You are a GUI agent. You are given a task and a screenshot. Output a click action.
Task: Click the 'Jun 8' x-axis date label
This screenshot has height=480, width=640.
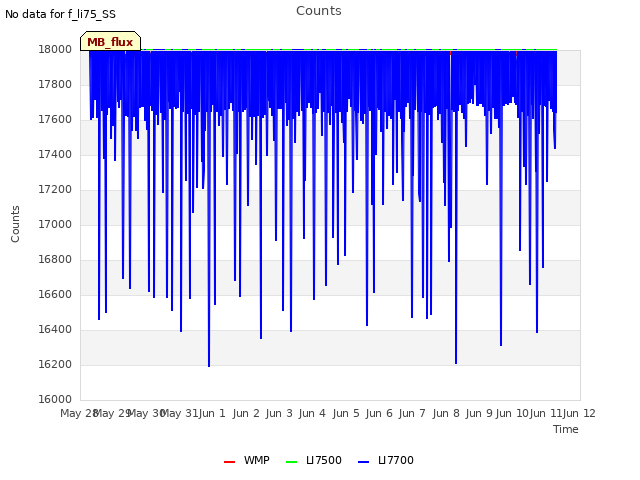pyautogui.click(x=446, y=413)
